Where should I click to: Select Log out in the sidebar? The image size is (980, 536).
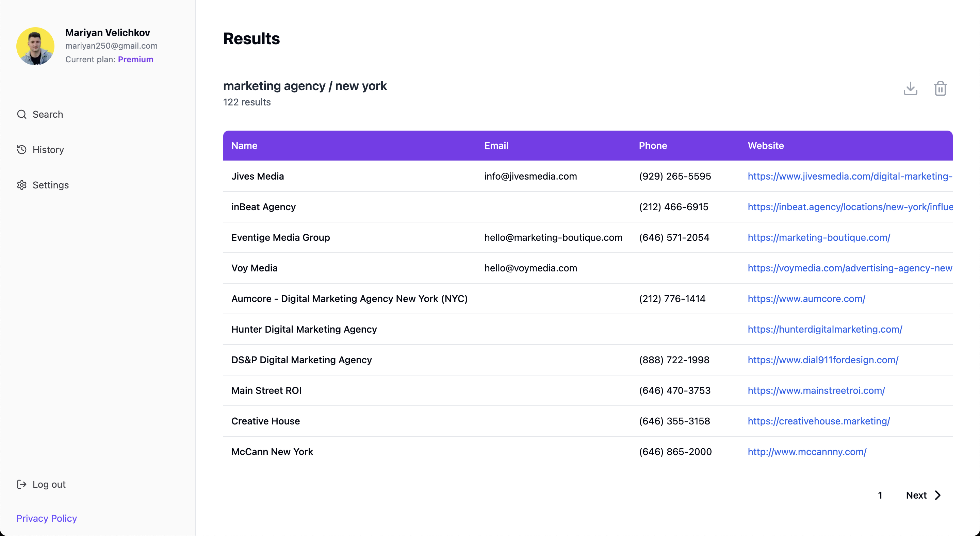click(x=41, y=484)
